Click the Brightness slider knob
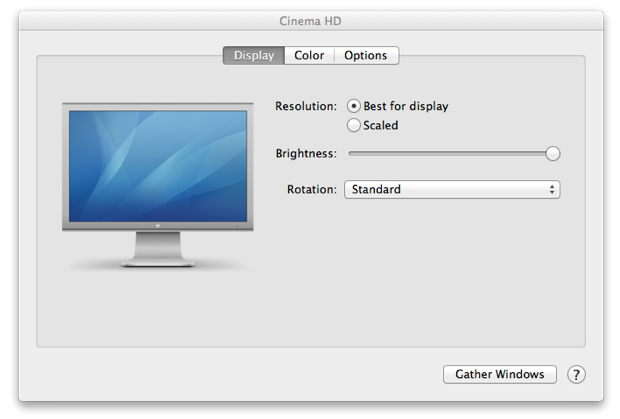Image resolution: width=620 pixels, height=419 pixels. tap(553, 154)
